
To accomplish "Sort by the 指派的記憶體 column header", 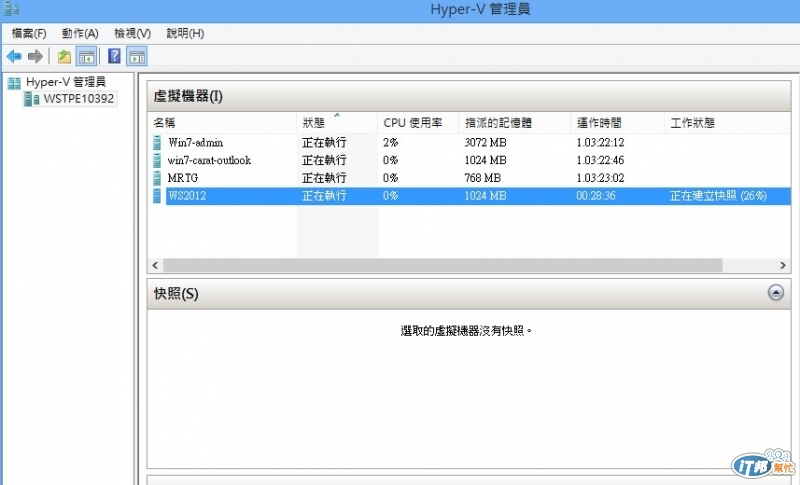I will click(x=514, y=123).
